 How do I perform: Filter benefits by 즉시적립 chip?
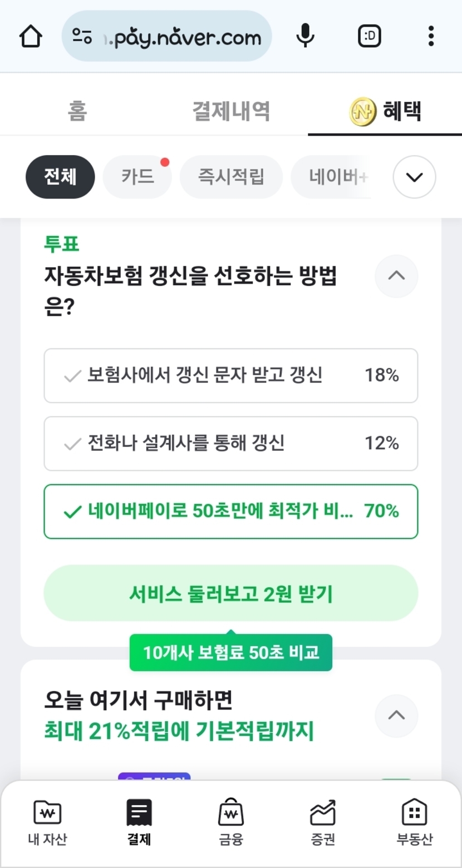(x=231, y=177)
